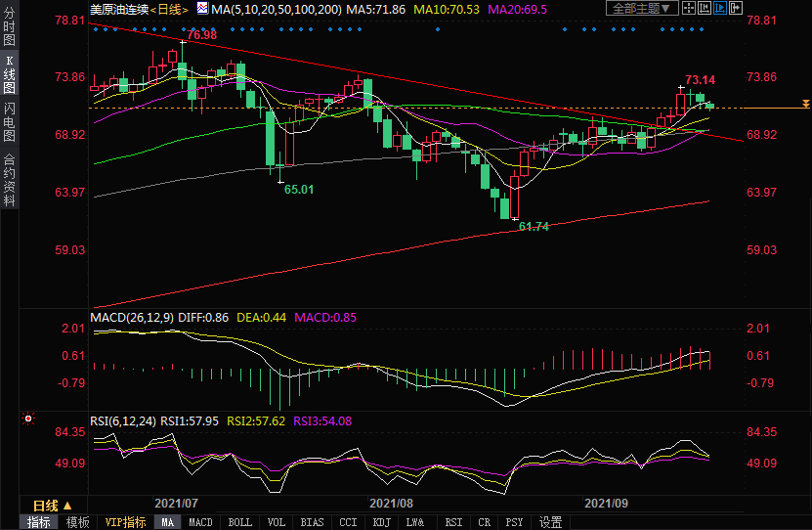Screen dimensions: 812x530
Task: Click the candlestick at the 61.74 low
Action: [514, 202]
